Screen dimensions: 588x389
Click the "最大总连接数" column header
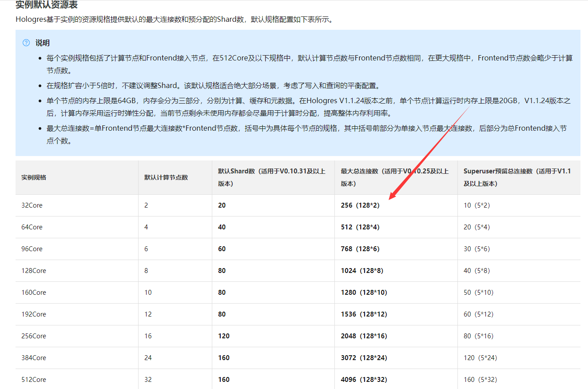(395, 177)
